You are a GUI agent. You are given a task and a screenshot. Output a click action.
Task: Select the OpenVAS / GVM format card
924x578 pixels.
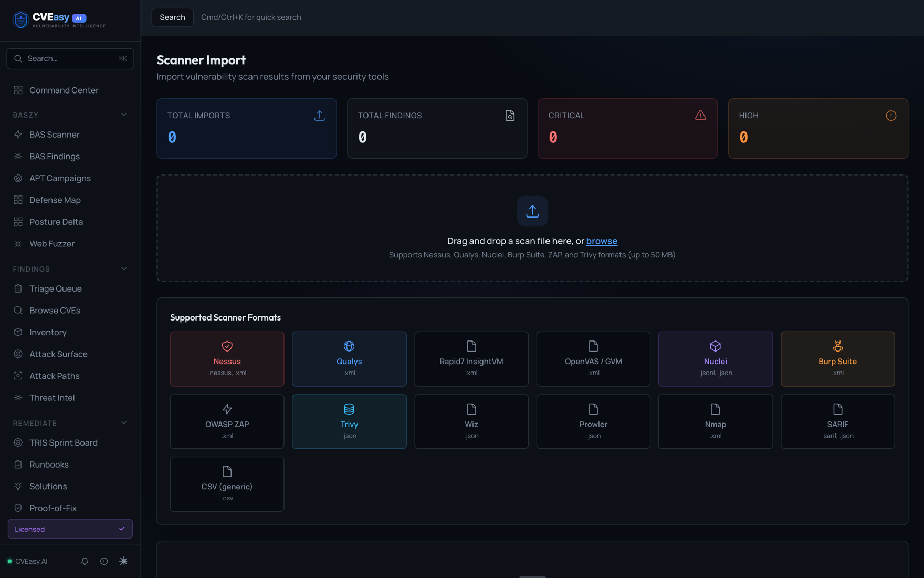593,359
